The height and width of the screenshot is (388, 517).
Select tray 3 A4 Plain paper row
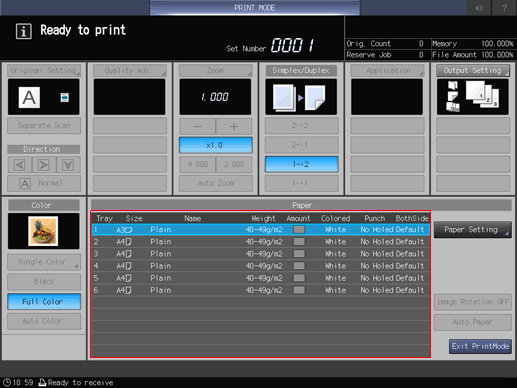click(x=261, y=254)
